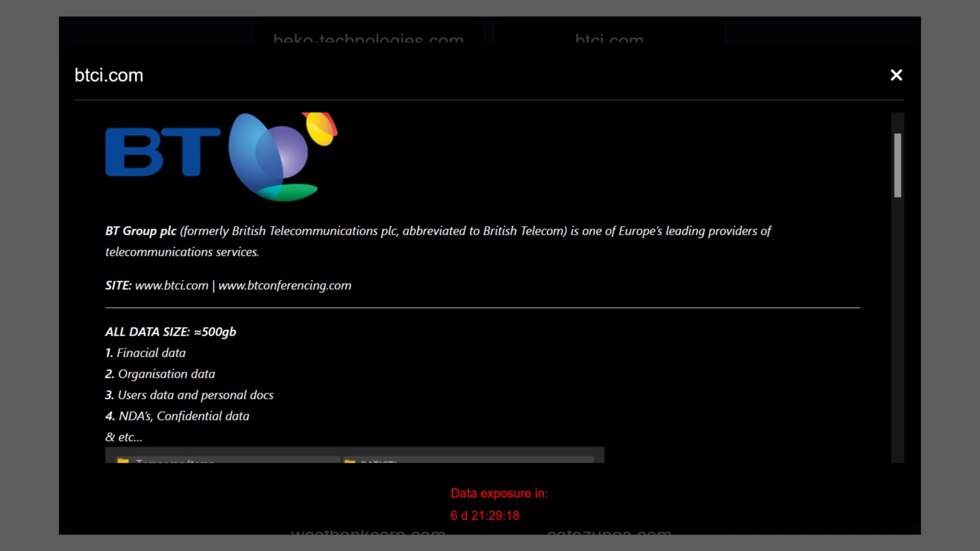Select the '4. NDA's, Confidential data' line
Screen dimensions: 980x551
(x=177, y=416)
